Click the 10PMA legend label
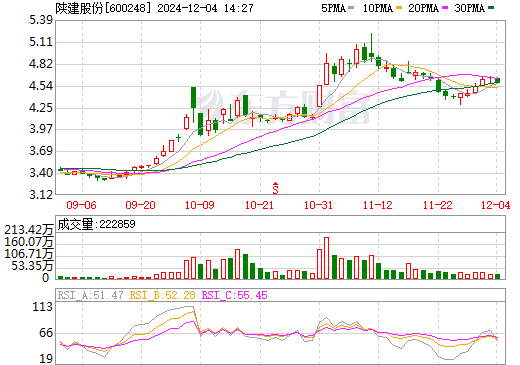This screenshot has height=365, width=520. coord(378,8)
